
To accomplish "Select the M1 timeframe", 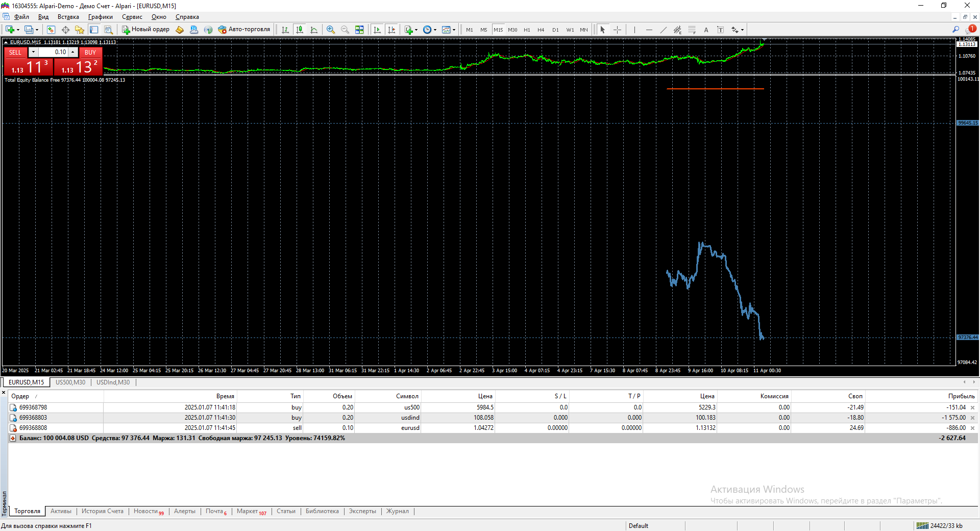I will pyautogui.click(x=470, y=30).
